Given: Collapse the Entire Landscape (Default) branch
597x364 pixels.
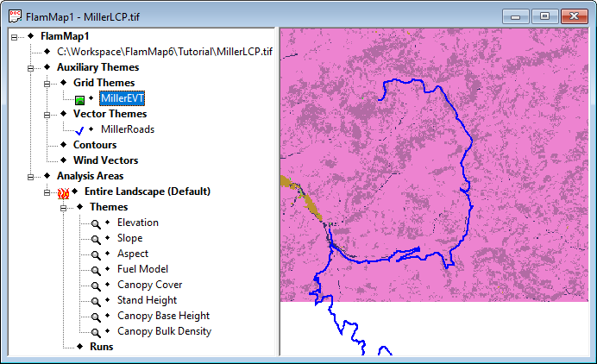Looking at the screenshot, I should pyautogui.click(x=47, y=192).
